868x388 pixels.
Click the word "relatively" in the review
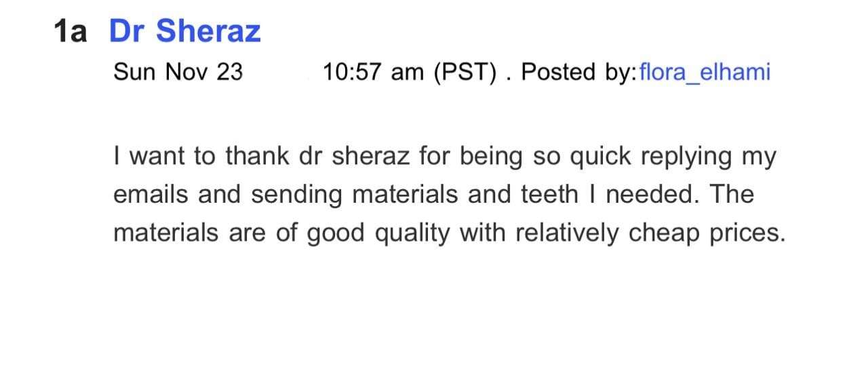(568, 233)
